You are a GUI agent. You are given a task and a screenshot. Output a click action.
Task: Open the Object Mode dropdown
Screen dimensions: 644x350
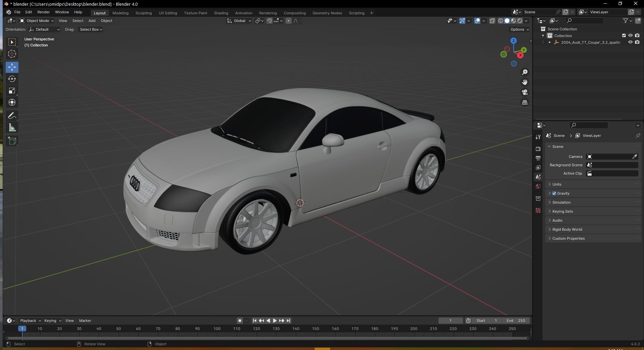coord(37,21)
